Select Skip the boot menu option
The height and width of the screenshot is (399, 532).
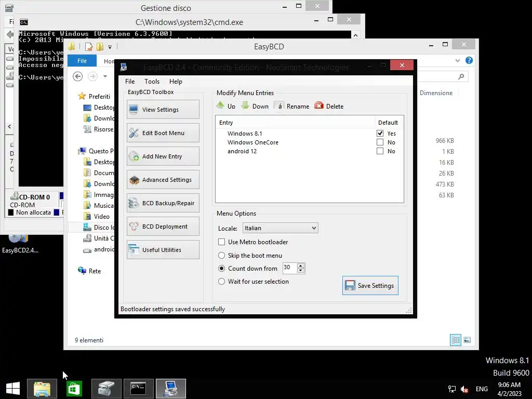[221, 255]
